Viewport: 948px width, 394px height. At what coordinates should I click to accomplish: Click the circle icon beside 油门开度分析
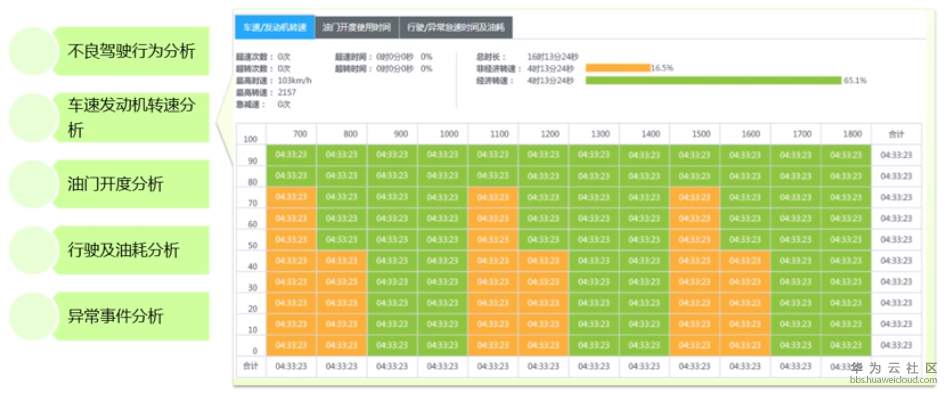[x=34, y=184]
